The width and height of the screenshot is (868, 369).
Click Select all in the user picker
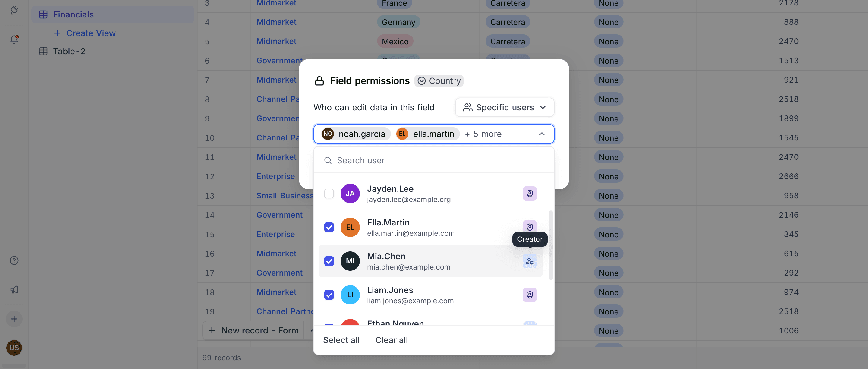pos(341,340)
